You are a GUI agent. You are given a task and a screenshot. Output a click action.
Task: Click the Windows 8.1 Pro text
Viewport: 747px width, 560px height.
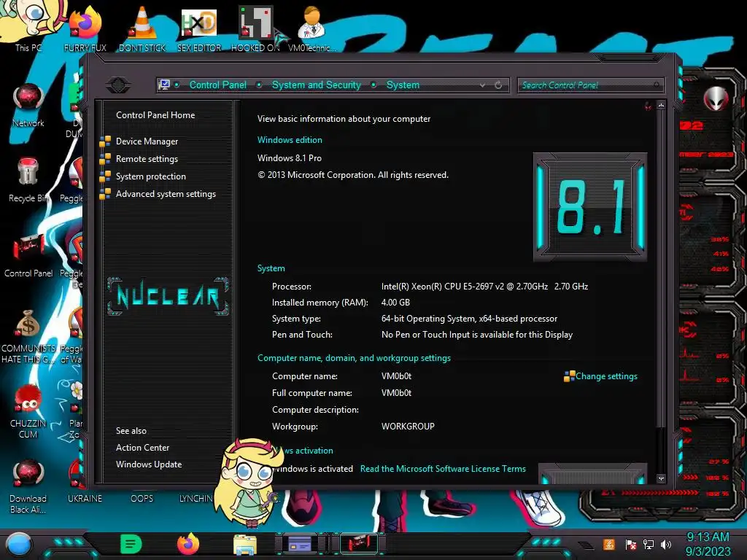tap(289, 158)
